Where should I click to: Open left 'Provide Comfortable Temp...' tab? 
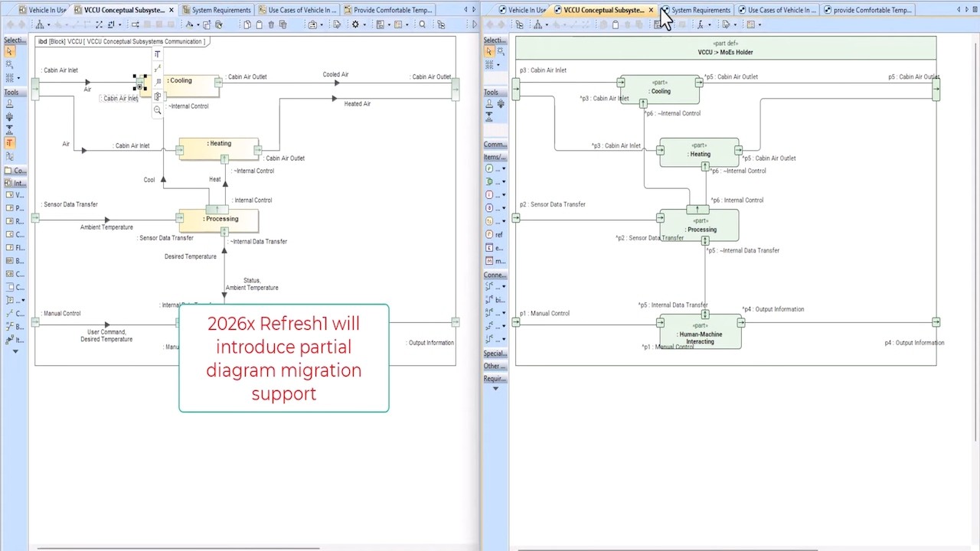pos(389,10)
